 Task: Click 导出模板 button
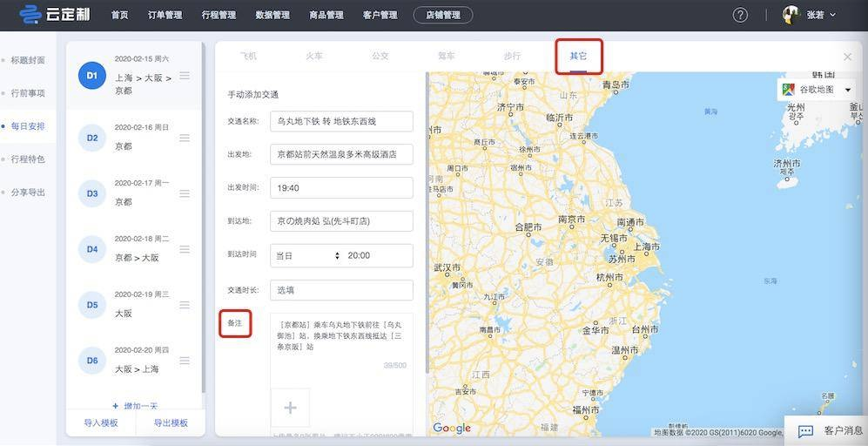click(x=171, y=422)
